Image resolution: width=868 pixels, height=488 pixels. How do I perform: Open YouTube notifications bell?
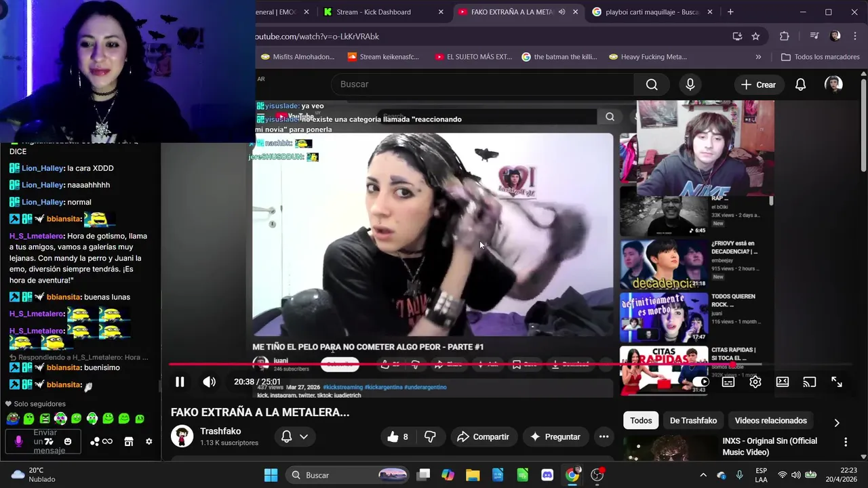[x=801, y=85]
